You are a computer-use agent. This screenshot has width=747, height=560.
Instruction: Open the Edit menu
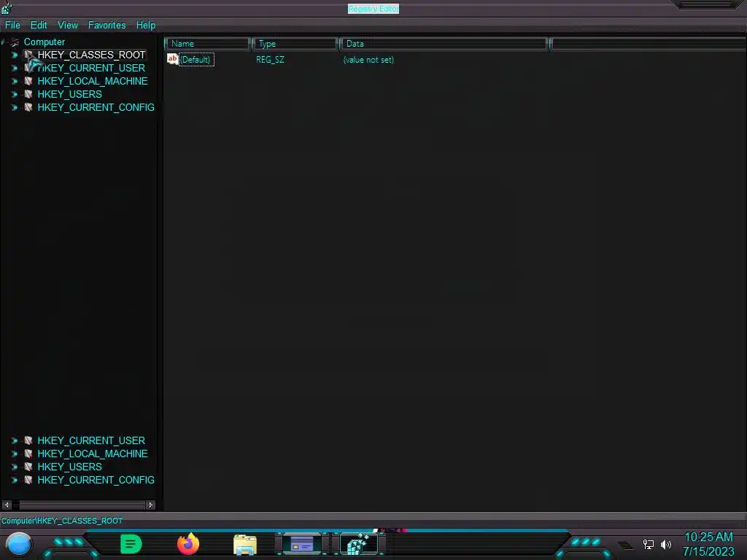click(39, 26)
